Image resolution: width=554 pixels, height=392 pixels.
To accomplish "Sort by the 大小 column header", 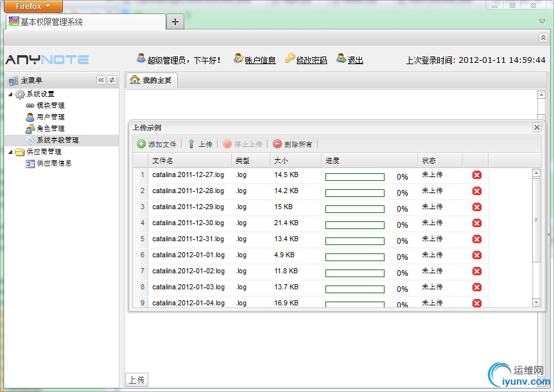I will click(296, 160).
